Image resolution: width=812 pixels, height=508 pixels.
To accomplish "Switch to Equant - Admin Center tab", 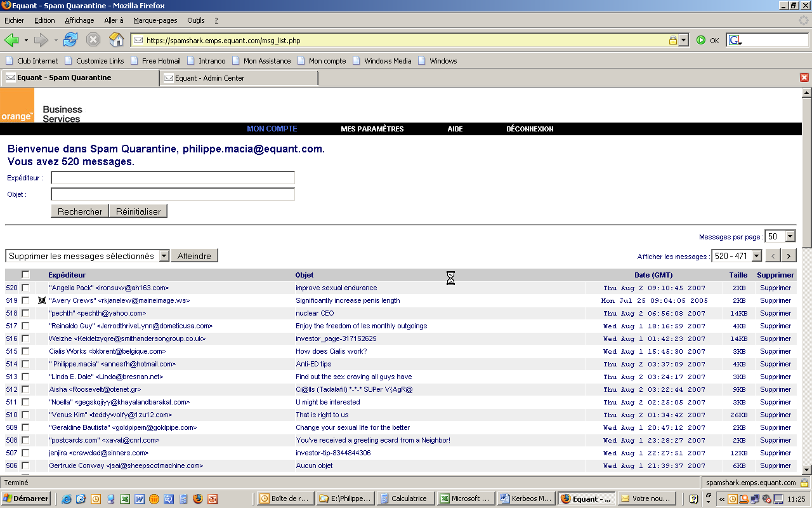I will point(239,78).
